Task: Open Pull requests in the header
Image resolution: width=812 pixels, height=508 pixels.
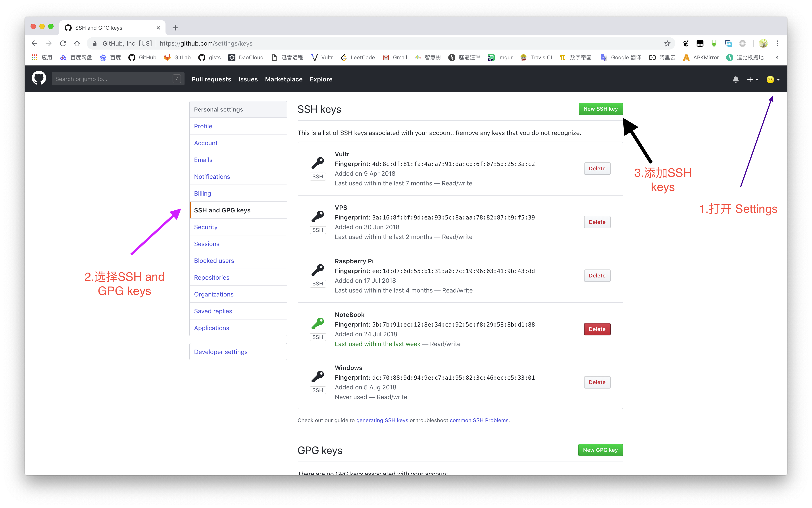Action: click(x=211, y=79)
